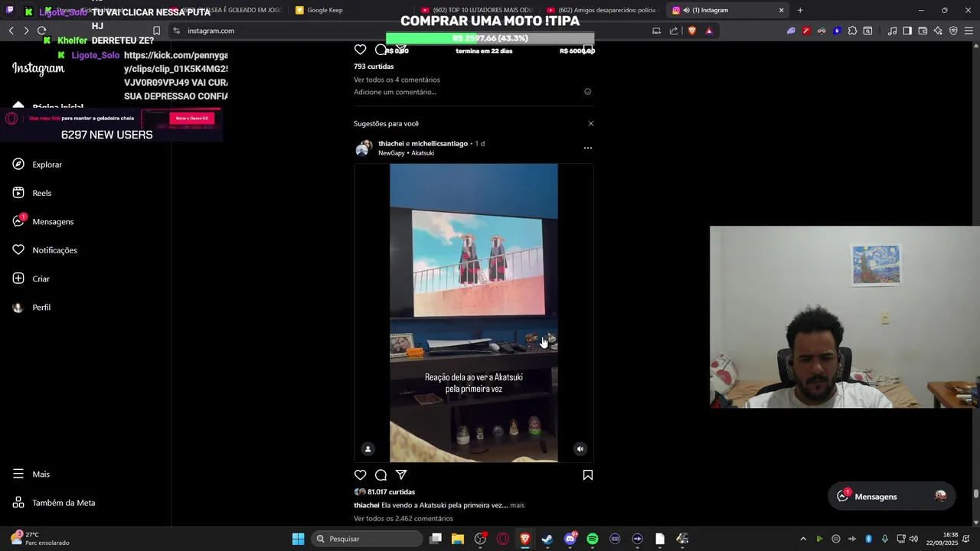Like the Akatsuki reel with the heart icon
This screenshot has height=551, width=980.
pyautogui.click(x=361, y=475)
